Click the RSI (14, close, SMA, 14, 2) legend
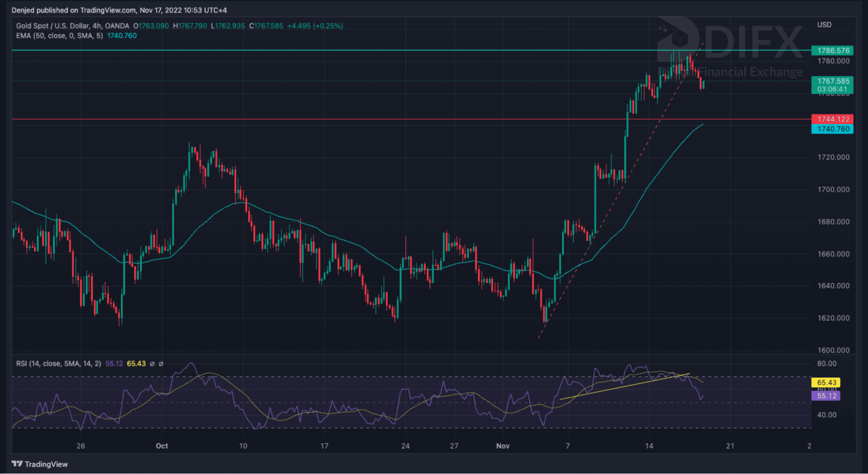The image size is (868, 474). [58, 364]
